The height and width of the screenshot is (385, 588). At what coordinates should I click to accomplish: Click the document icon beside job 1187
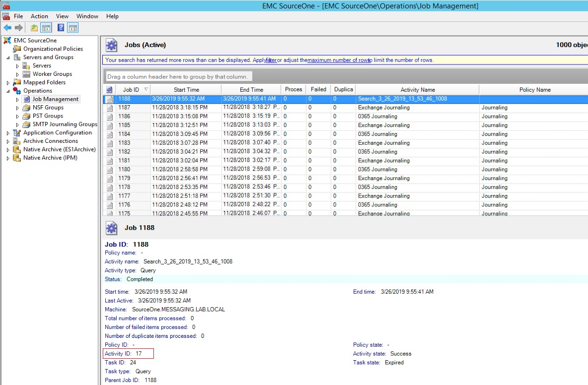click(110, 107)
